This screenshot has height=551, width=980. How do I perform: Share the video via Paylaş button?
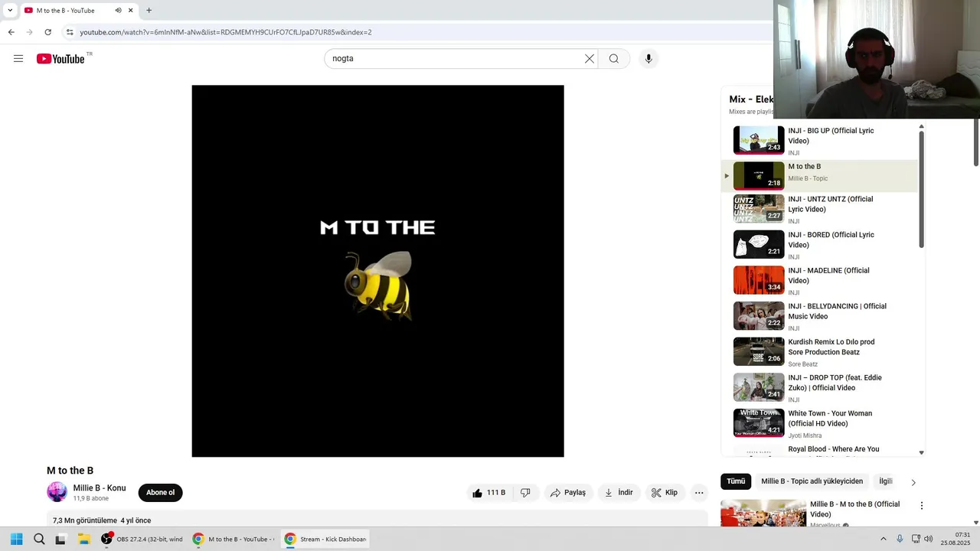tap(568, 493)
